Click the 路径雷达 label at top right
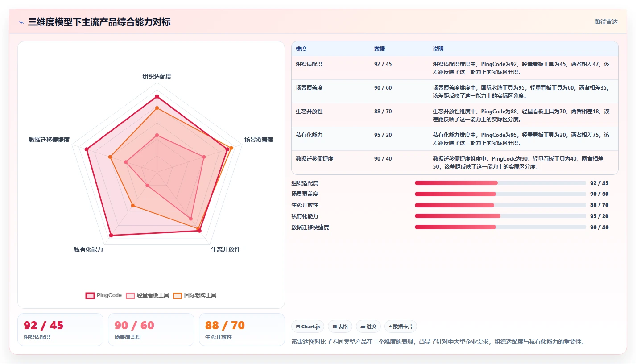 pyautogui.click(x=606, y=21)
